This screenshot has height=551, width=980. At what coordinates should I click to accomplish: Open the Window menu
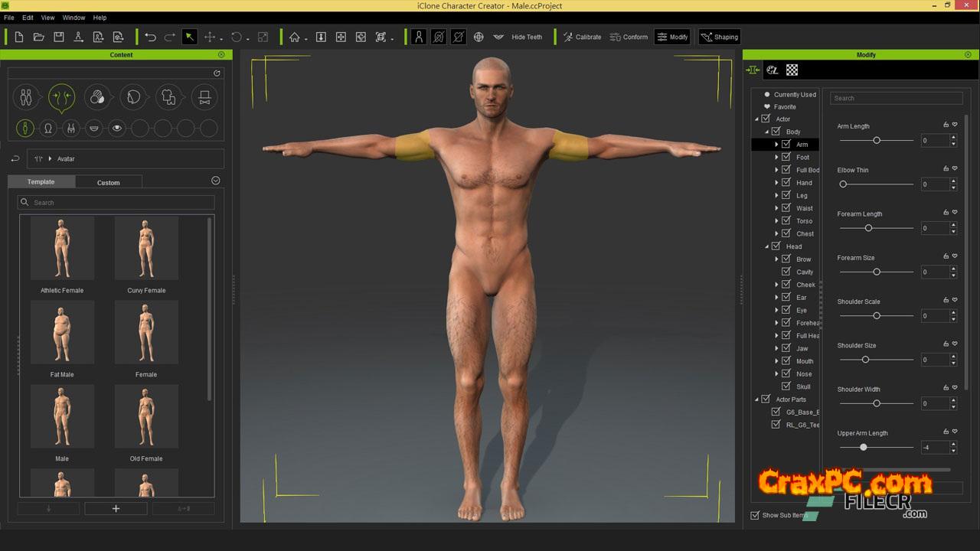(x=73, y=18)
